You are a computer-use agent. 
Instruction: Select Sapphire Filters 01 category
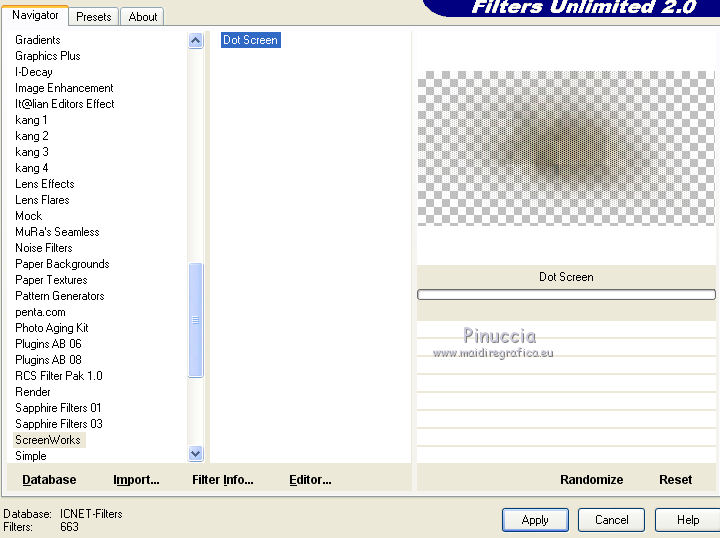coord(58,408)
